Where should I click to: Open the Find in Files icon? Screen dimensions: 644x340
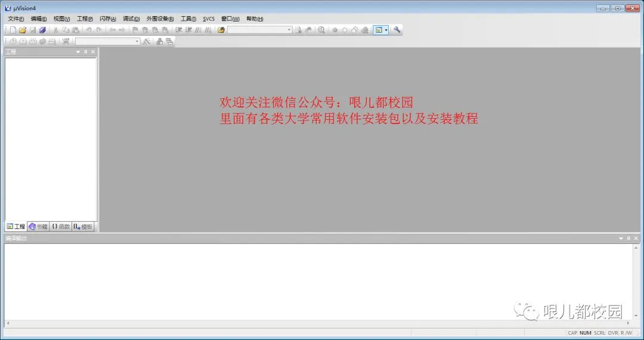click(x=221, y=30)
